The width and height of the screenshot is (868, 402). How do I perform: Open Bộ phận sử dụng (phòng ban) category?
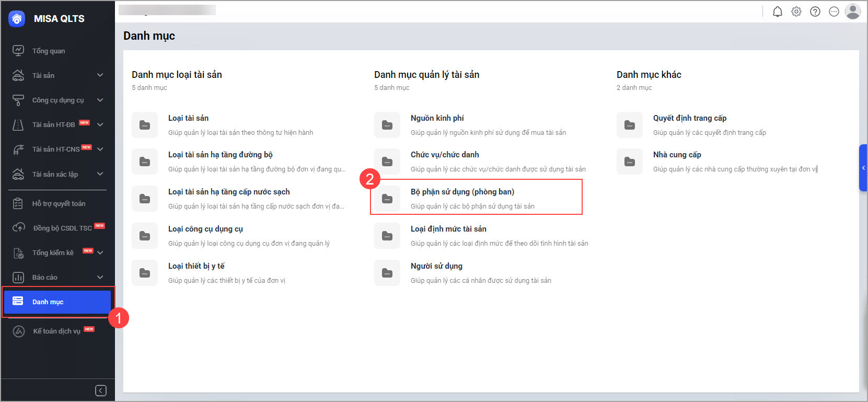tap(462, 192)
